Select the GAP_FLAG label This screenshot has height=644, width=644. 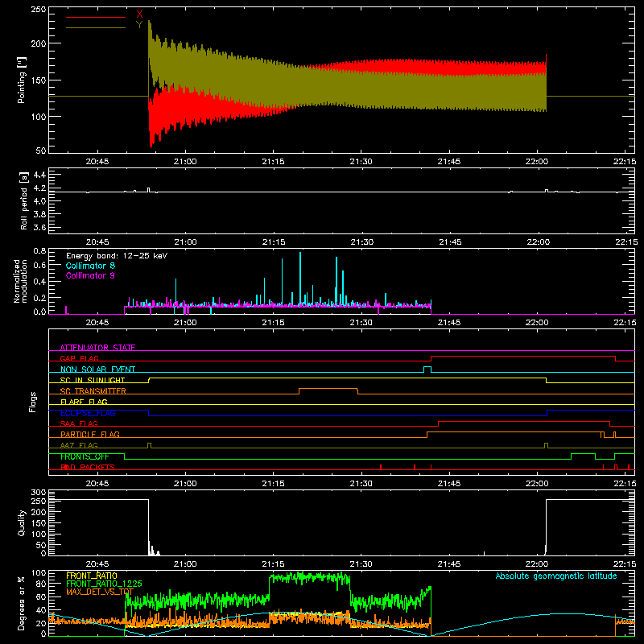click(79, 358)
